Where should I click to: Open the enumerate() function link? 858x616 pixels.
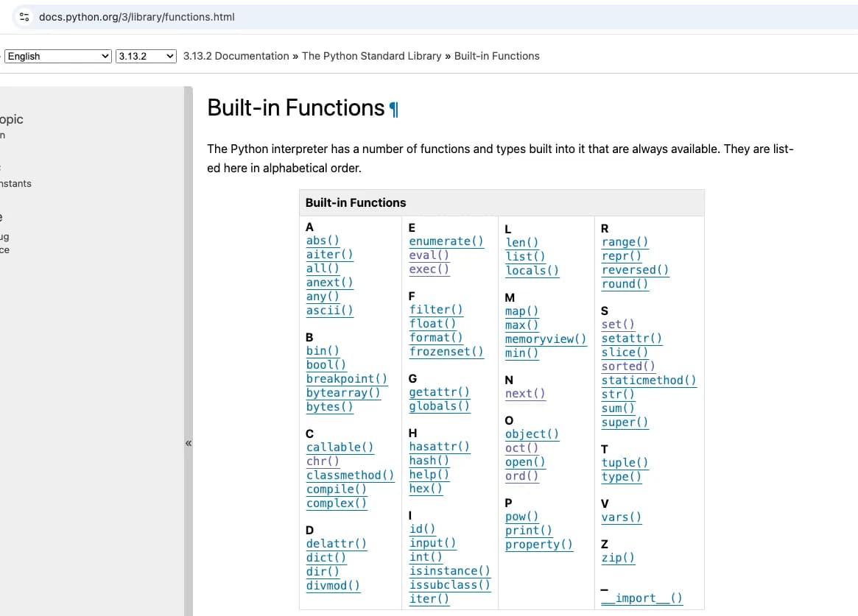pyautogui.click(x=446, y=241)
